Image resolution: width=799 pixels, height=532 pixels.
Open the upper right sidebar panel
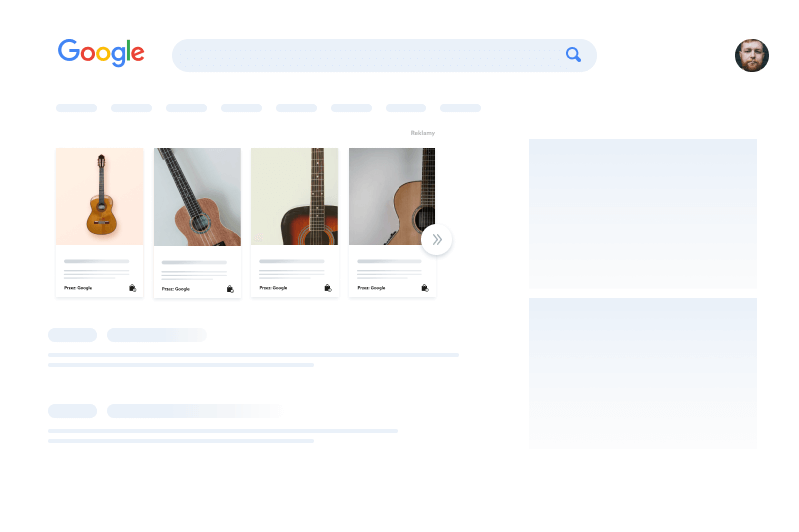[643, 214]
